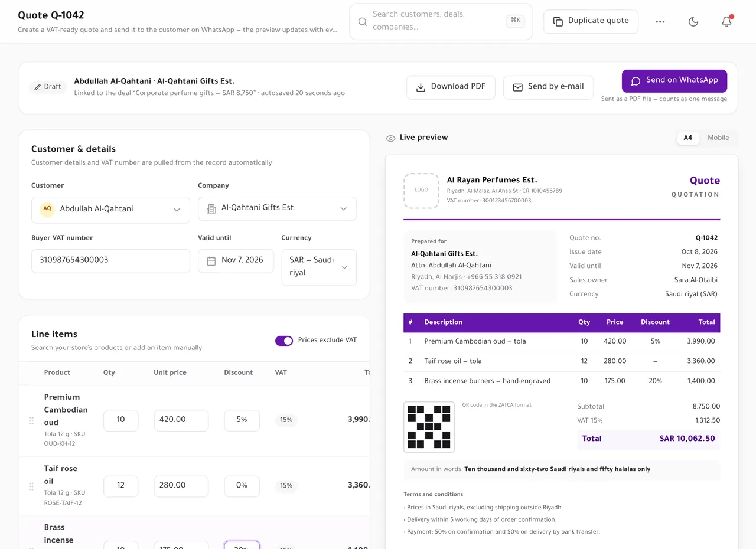Click the 0% discount field
The height and width of the screenshot is (549, 756).
pos(242,486)
